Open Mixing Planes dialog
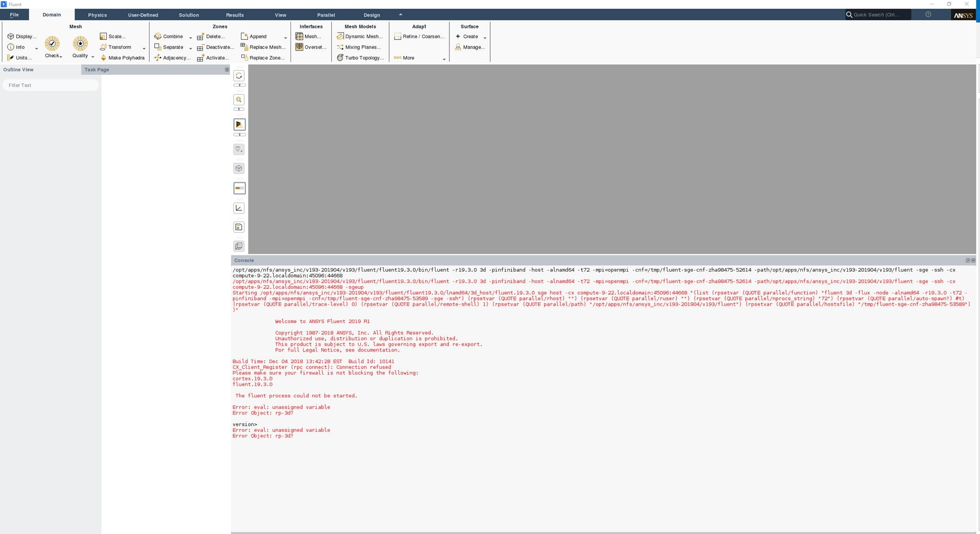Image resolution: width=980 pixels, height=534 pixels. (359, 47)
